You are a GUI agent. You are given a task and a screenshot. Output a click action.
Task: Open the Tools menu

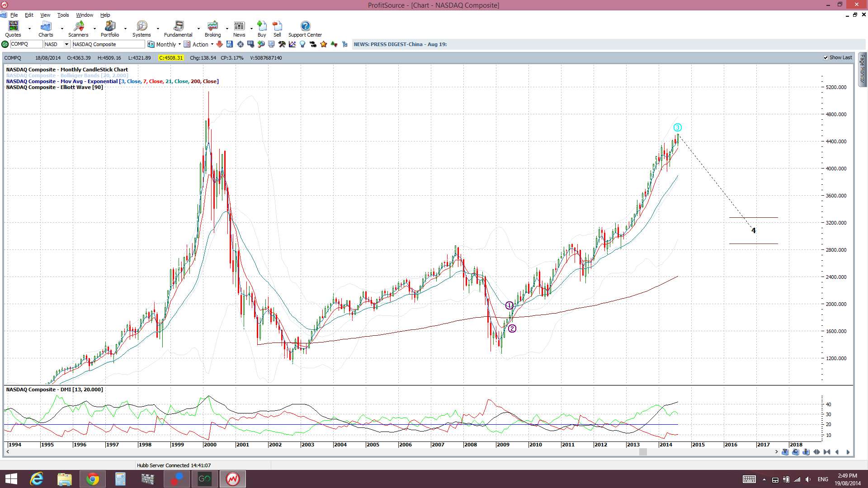[x=63, y=15]
